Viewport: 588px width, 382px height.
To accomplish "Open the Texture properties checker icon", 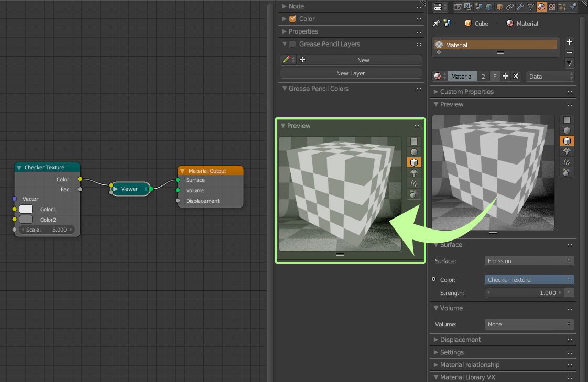I will point(552,7).
